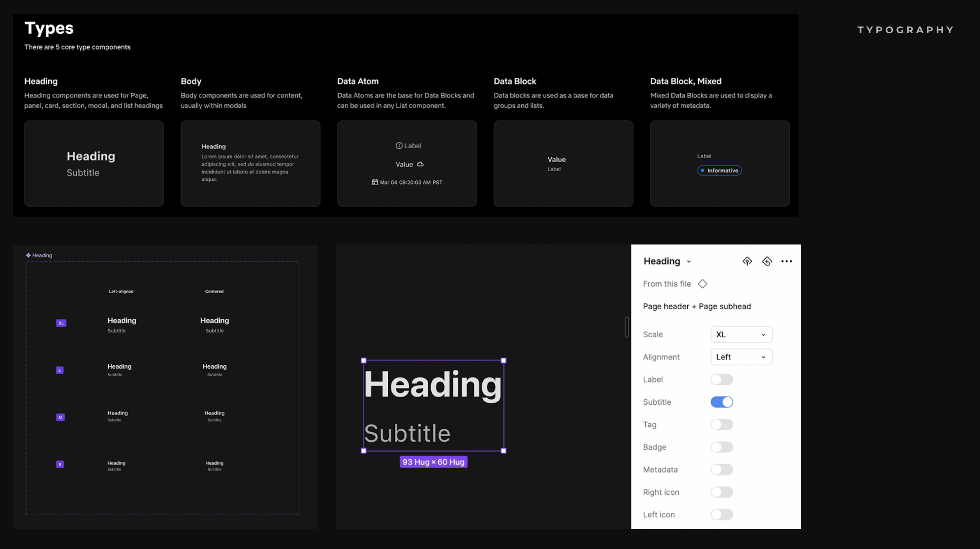Disable the Subtitle toggle
The image size is (980, 549).
[721, 402]
